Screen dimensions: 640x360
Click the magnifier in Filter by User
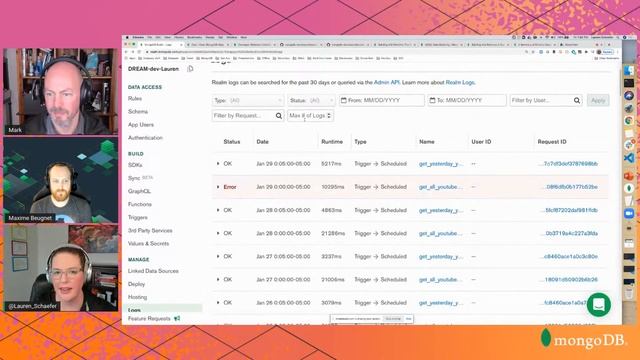(x=577, y=100)
